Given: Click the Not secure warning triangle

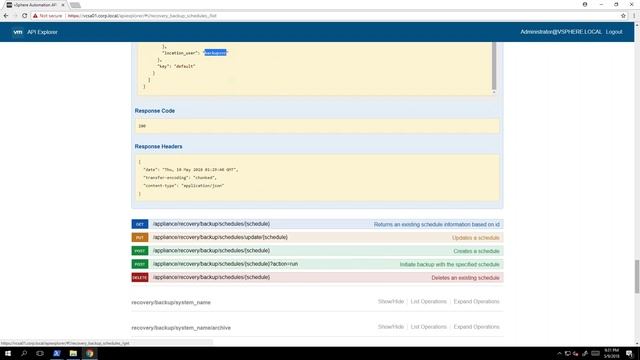Looking at the screenshot, I should click(x=35, y=16).
